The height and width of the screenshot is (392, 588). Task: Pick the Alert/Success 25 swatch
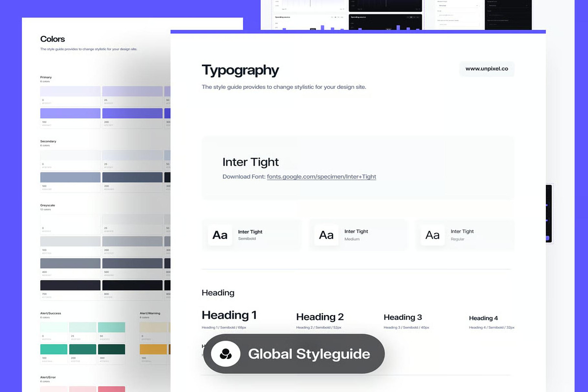click(x=83, y=327)
